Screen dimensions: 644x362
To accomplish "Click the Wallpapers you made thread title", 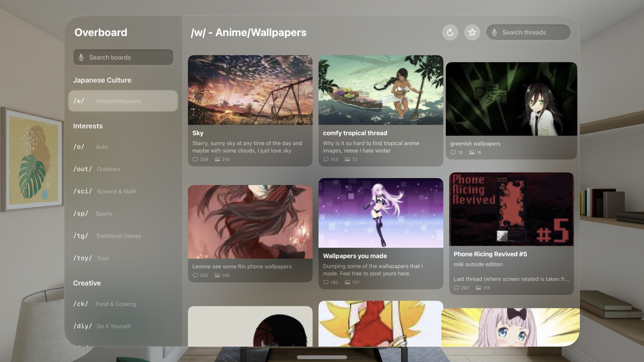I will coord(355,256).
